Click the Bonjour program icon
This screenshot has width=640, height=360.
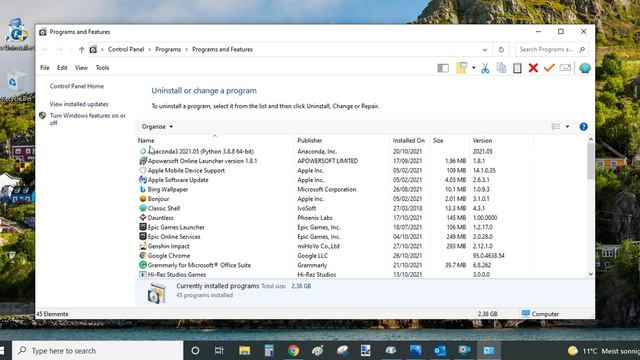(x=143, y=199)
